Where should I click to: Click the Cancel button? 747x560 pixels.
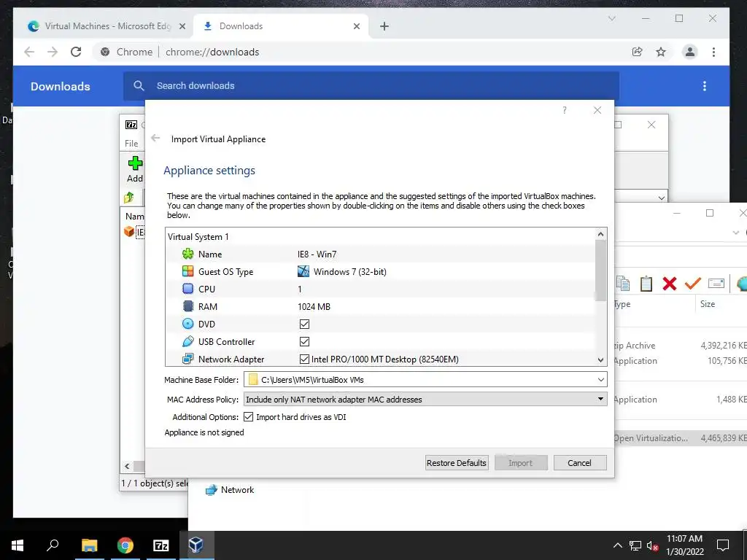(x=579, y=463)
